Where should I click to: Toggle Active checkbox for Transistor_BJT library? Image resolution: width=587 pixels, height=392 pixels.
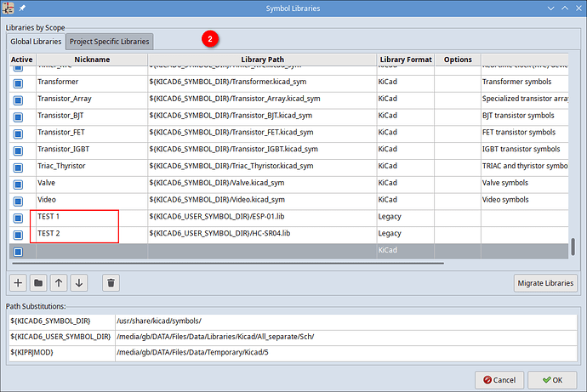point(18,117)
